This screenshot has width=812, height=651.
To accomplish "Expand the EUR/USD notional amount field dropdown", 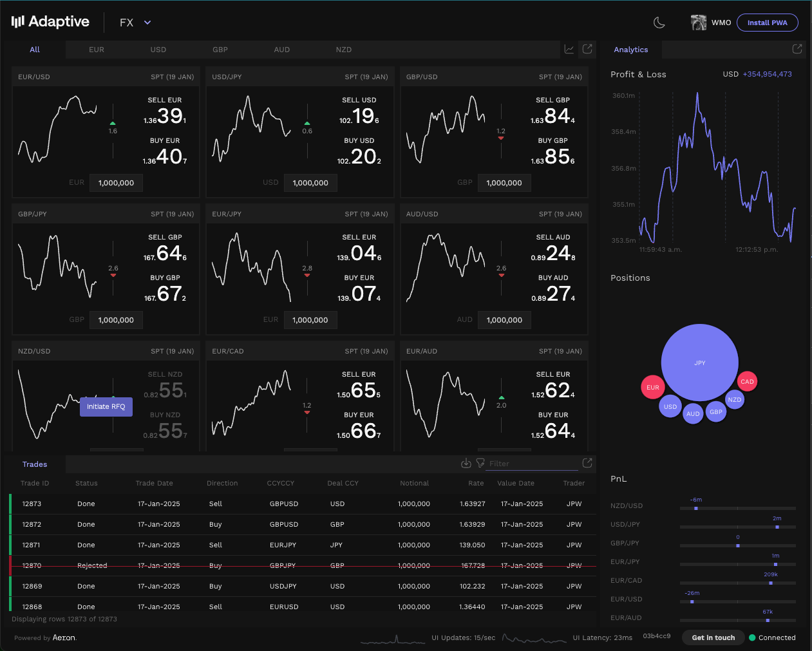I will click(x=116, y=182).
